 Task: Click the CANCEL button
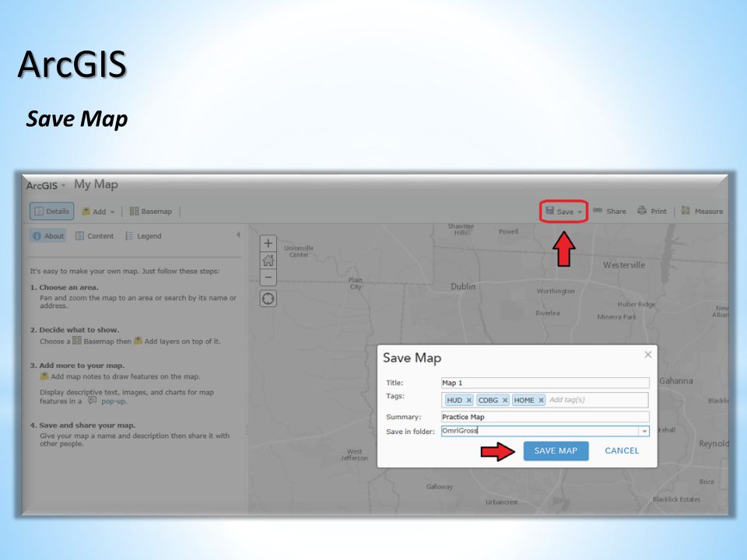pyautogui.click(x=622, y=451)
